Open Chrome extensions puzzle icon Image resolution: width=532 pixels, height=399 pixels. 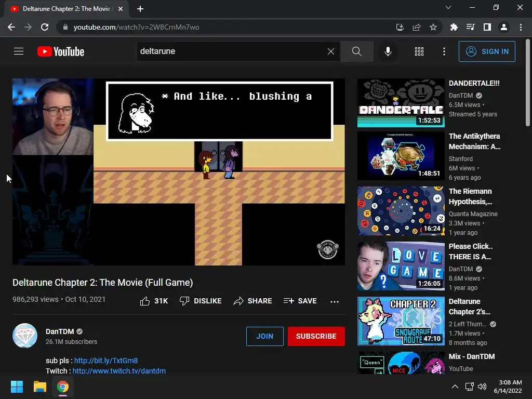[454, 27]
